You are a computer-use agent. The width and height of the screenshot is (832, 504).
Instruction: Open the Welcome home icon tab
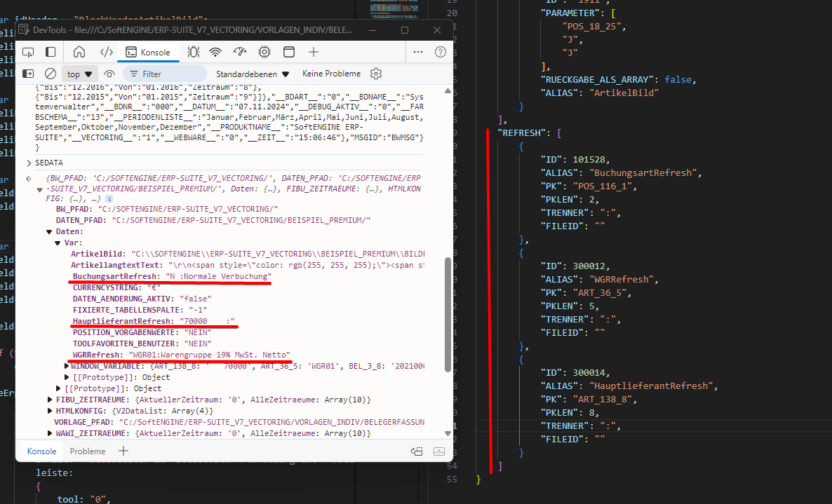click(x=79, y=52)
